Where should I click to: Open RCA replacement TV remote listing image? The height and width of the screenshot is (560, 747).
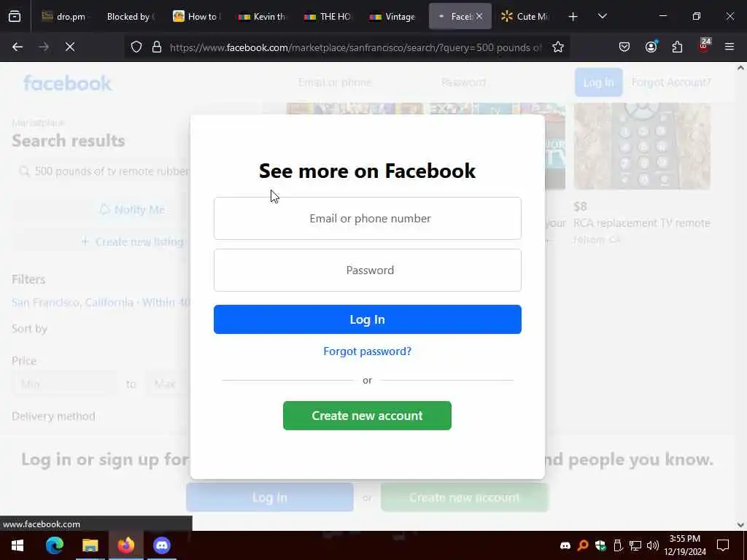tap(642, 146)
